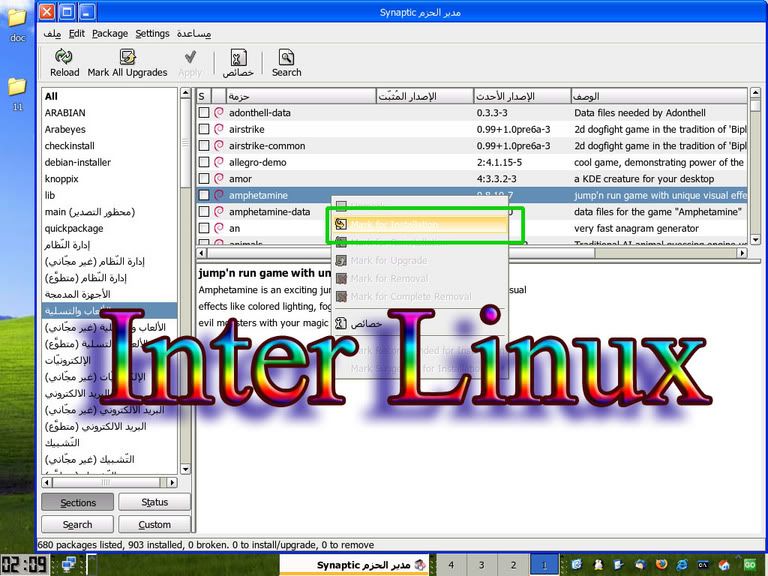Switch to virtual desktop 4
768x576 pixels.
[x=451, y=565]
